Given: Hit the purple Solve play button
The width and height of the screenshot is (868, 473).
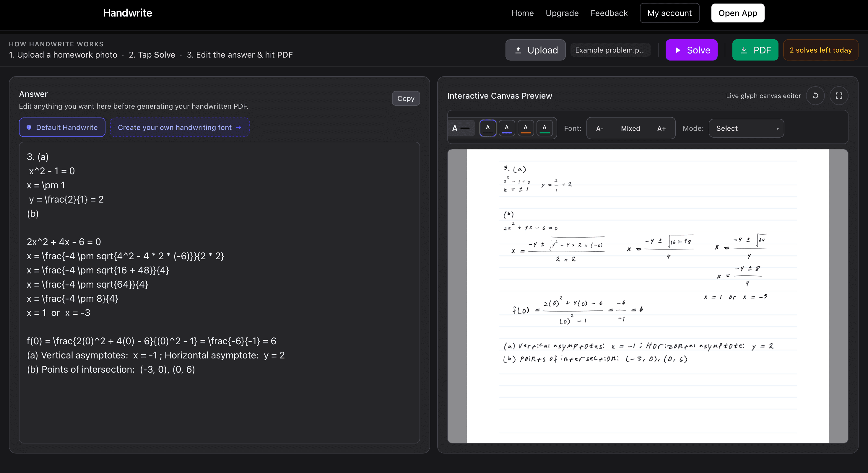Looking at the screenshot, I should click(691, 50).
